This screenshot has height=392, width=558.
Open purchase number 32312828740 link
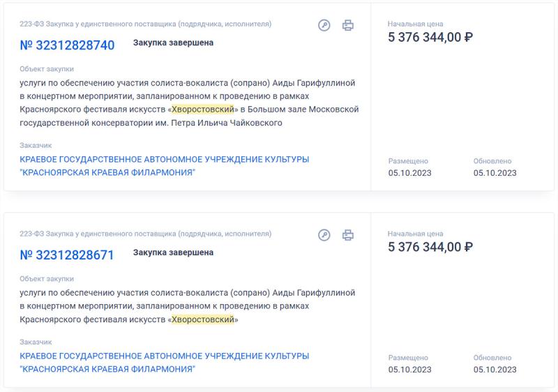[67, 45]
